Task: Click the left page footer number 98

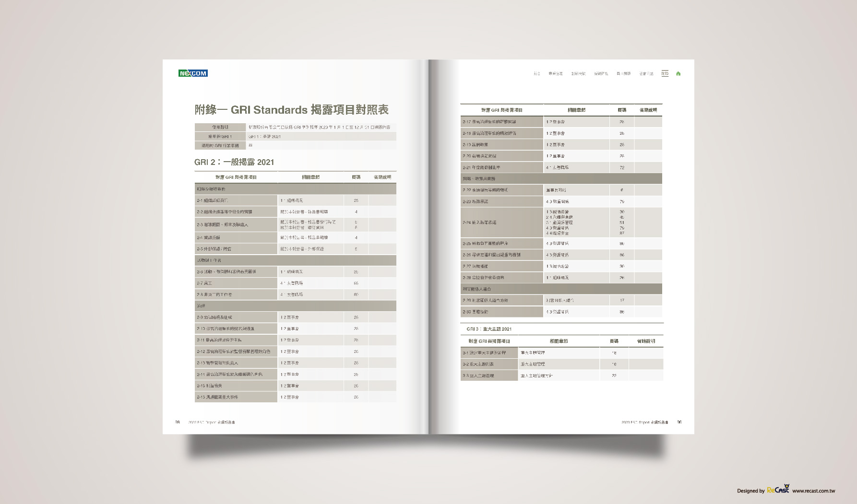Action: (177, 422)
